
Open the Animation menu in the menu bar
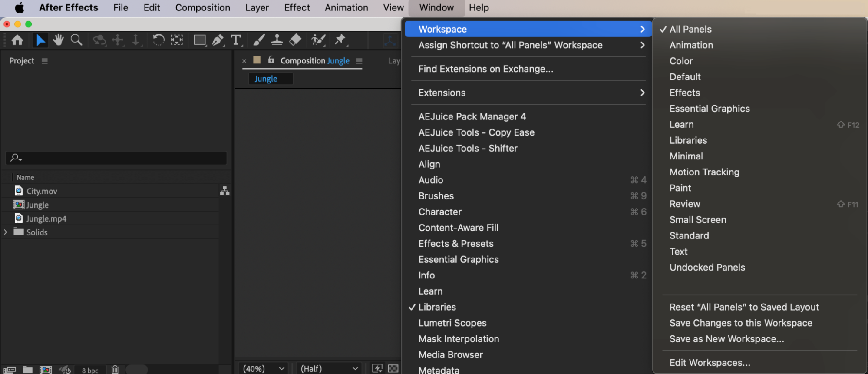[x=346, y=8]
